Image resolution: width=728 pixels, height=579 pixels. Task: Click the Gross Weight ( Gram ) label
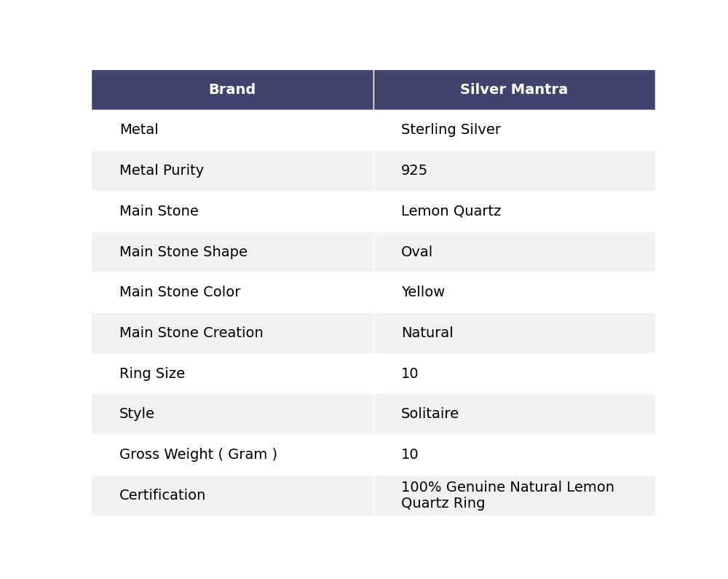(198, 454)
